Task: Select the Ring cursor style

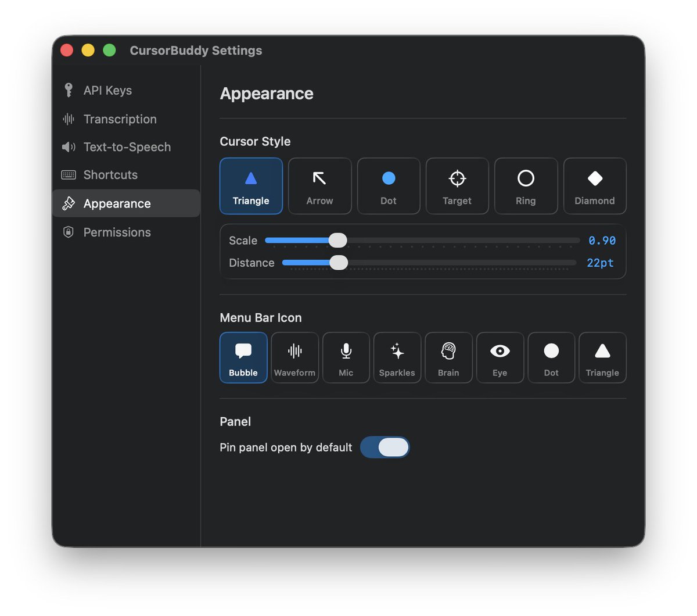Action: [x=526, y=186]
